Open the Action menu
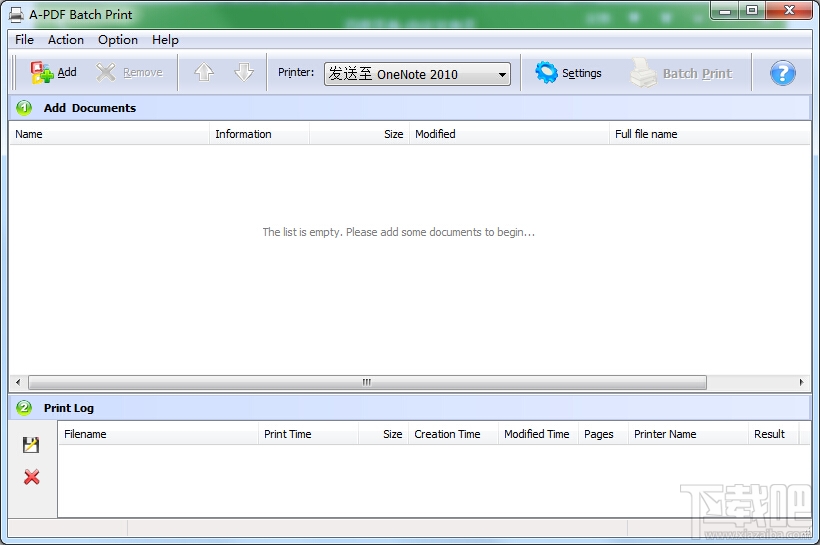 [66, 40]
